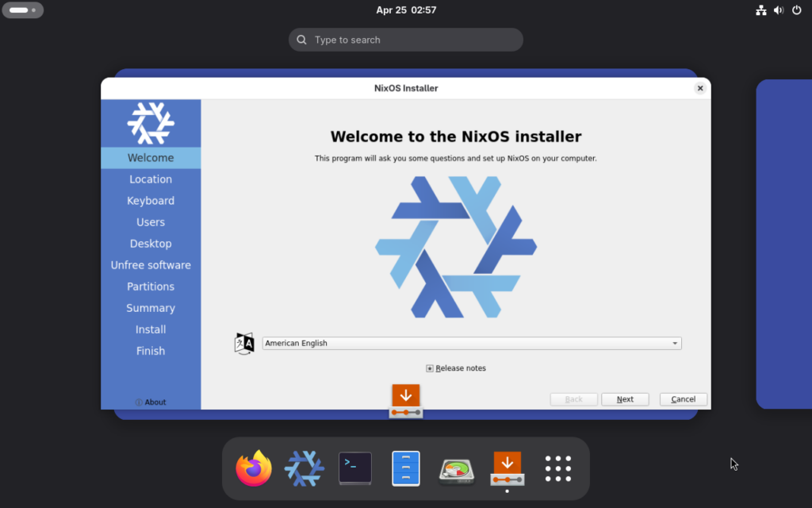Open the network status icon
The image size is (812, 508).
[761, 10]
